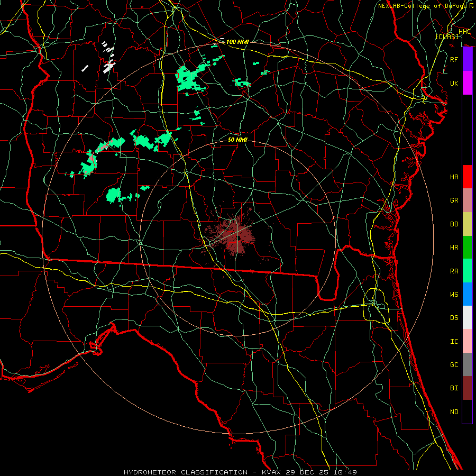Click the light green RA color swatch
Screen dimensions: 476x476
(467, 271)
